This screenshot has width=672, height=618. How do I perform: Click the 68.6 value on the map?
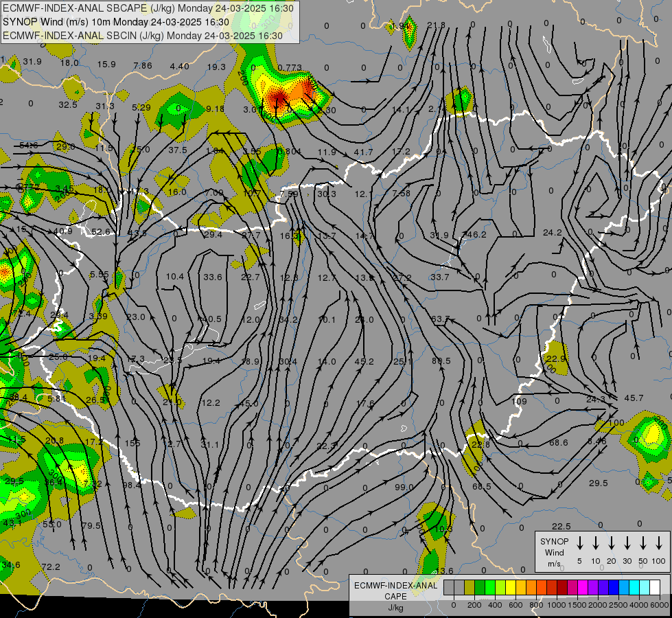point(559,442)
